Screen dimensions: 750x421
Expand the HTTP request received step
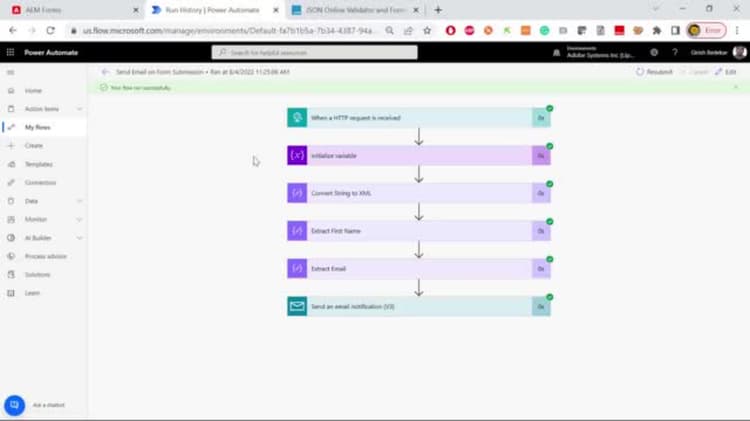pos(419,118)
